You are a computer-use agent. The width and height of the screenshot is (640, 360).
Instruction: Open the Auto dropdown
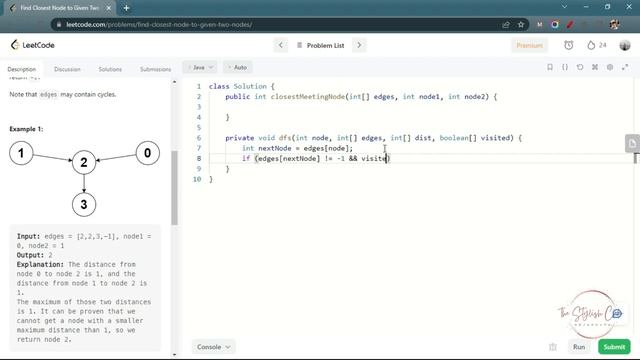tap(238, 67)
